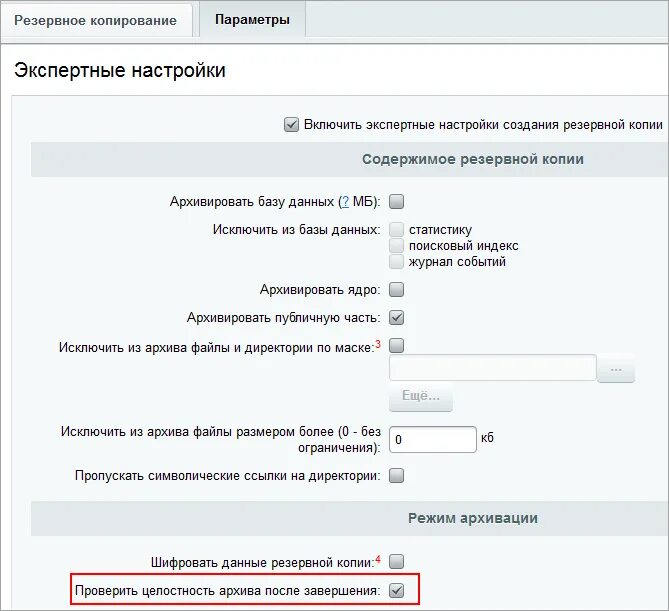
Task: Enable Архивировать базу данных checkbox
Action: pos(396,201)
